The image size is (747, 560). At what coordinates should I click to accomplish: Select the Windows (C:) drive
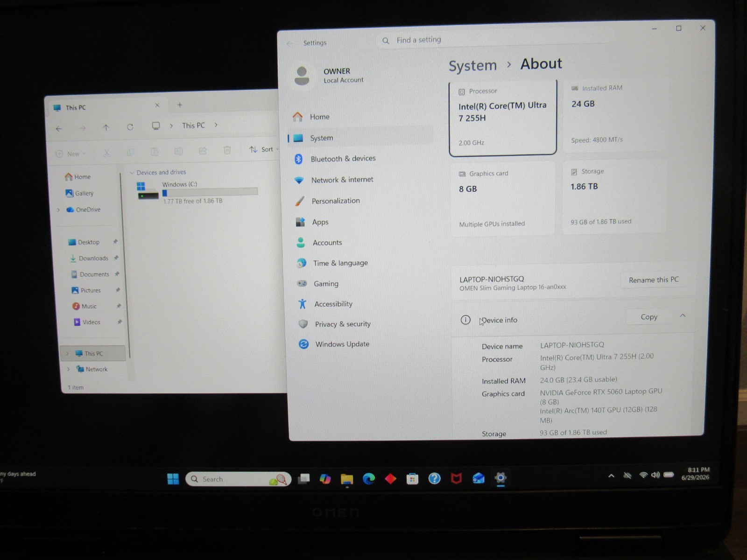click(197, 192)
